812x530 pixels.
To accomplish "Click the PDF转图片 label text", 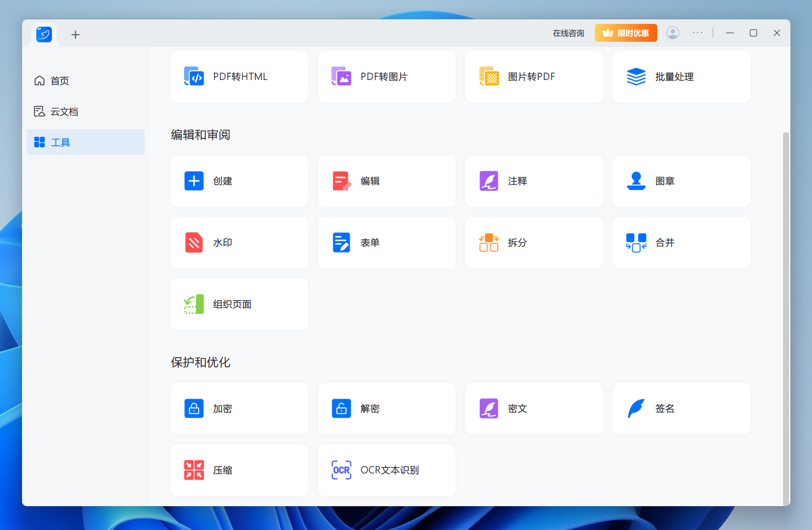I will tap(384, 77).
